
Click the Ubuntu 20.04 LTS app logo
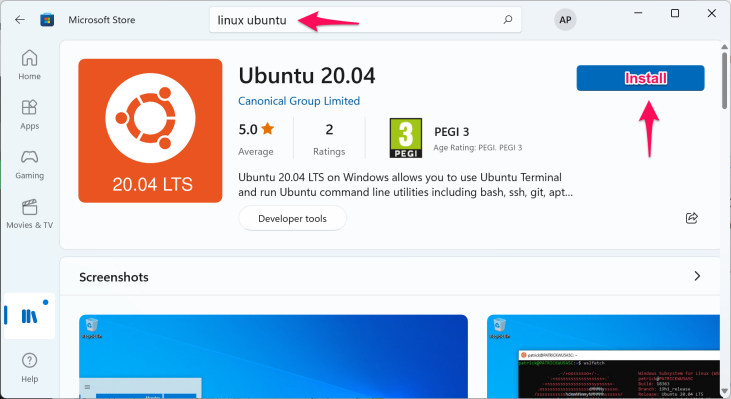(150, 131)
